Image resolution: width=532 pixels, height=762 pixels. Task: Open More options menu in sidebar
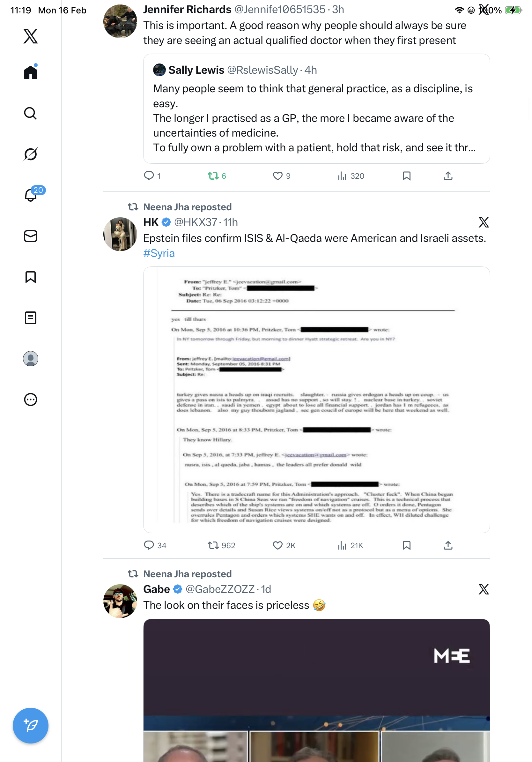[x=31, y=400]
